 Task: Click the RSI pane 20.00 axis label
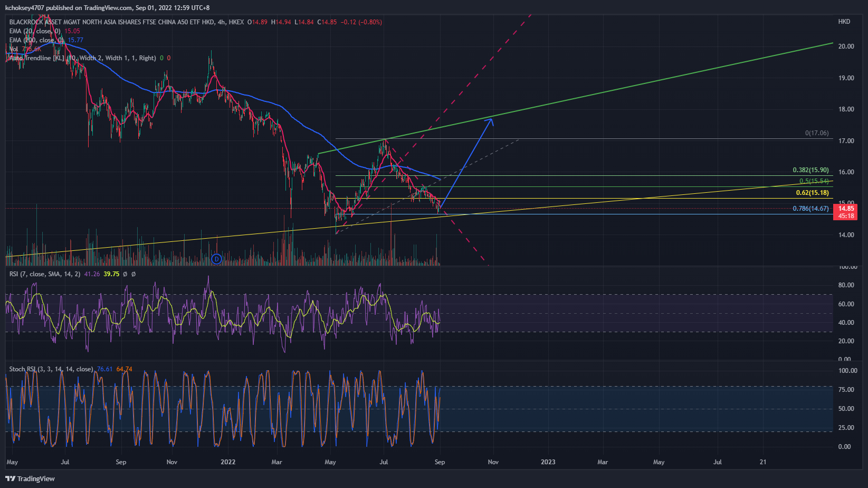846,341
